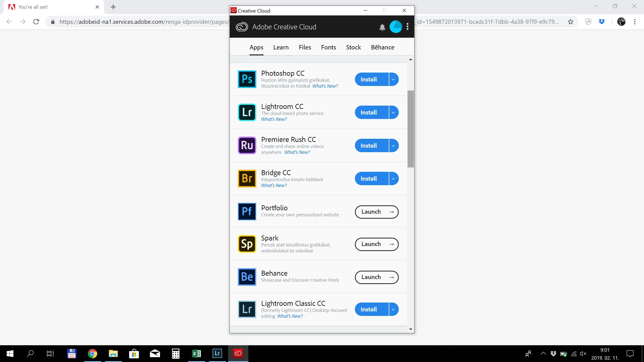Click the Photoshop CC app icon
This screenshot has height=362, width=644.
click(x=247, y=79)
